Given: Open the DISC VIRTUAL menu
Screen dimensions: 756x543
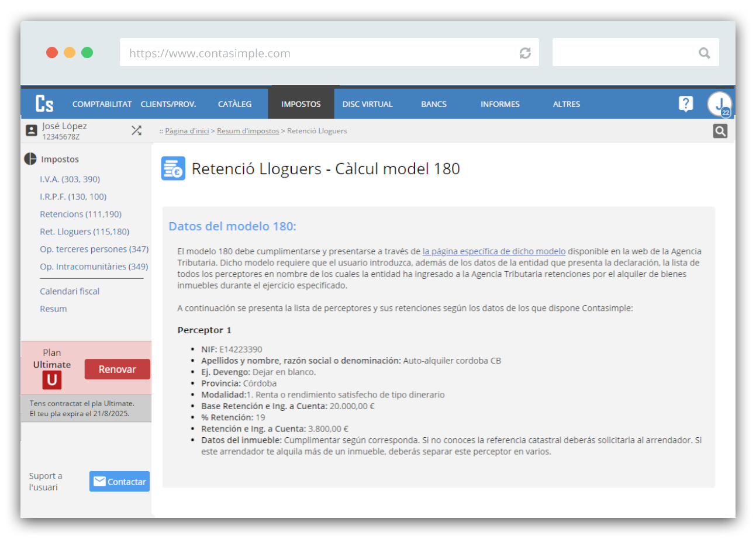Looking at the screenshot, I should pos(367,104).
